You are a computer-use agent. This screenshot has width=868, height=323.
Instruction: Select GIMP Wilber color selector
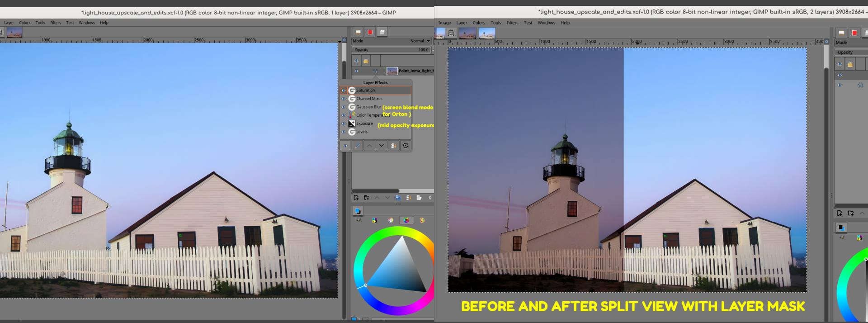pos(359,221)
